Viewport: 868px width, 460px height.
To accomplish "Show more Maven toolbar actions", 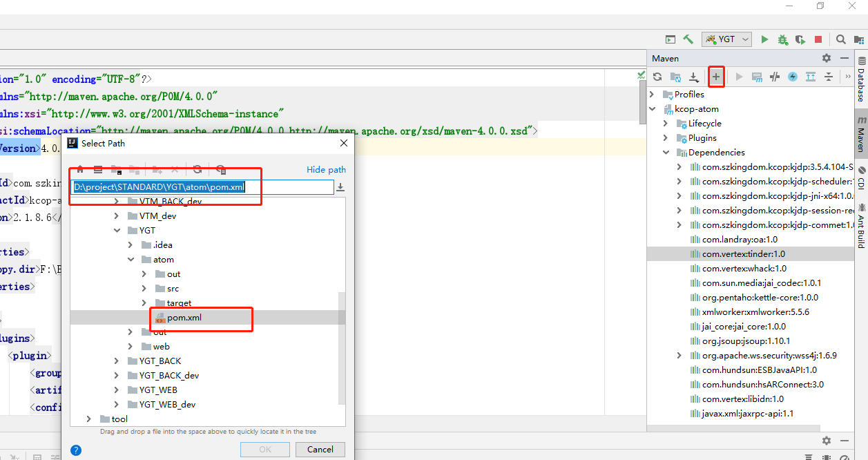I will (848, 77).
